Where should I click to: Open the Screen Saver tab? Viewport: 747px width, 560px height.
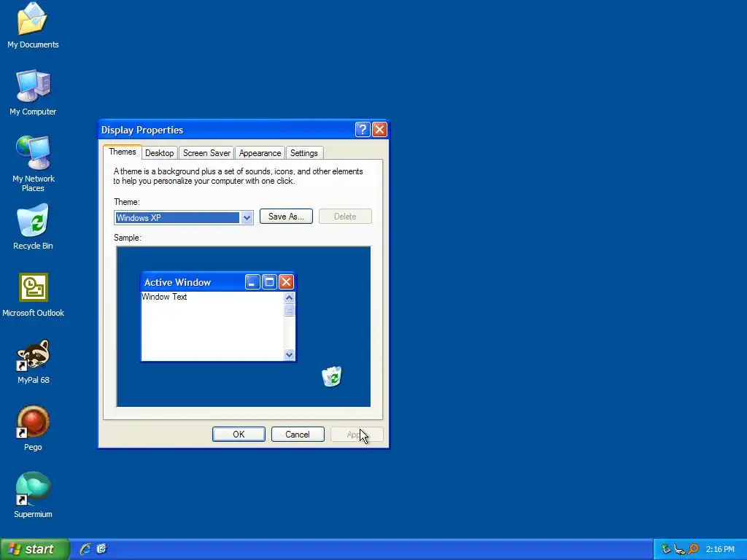pos(206,153)
